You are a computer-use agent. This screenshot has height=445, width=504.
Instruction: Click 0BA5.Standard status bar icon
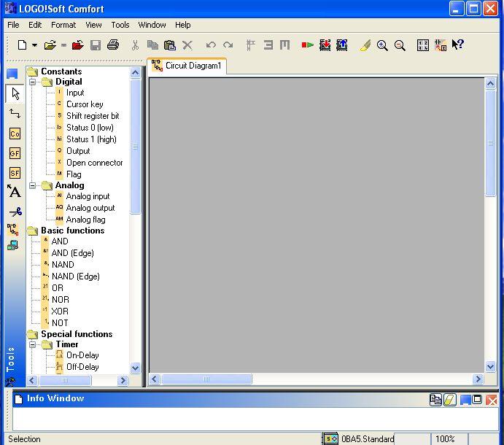coord(330,438)
